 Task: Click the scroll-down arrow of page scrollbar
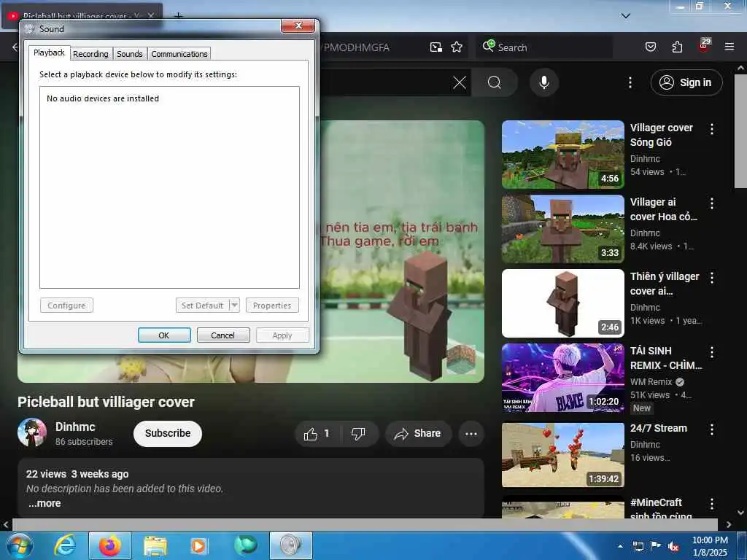(740, 513)
